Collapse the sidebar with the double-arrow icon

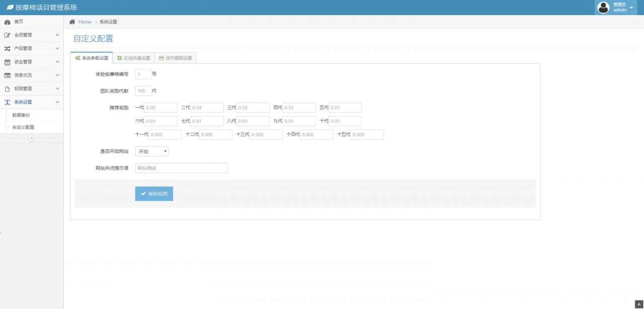(x=32, y=138)
